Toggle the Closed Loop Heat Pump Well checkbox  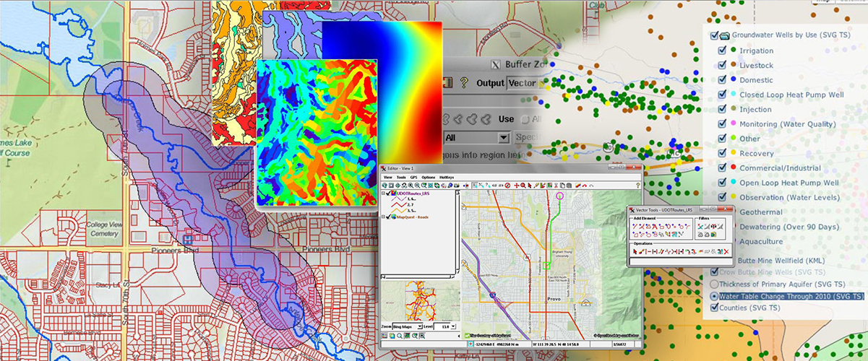(x=722, y=95)
